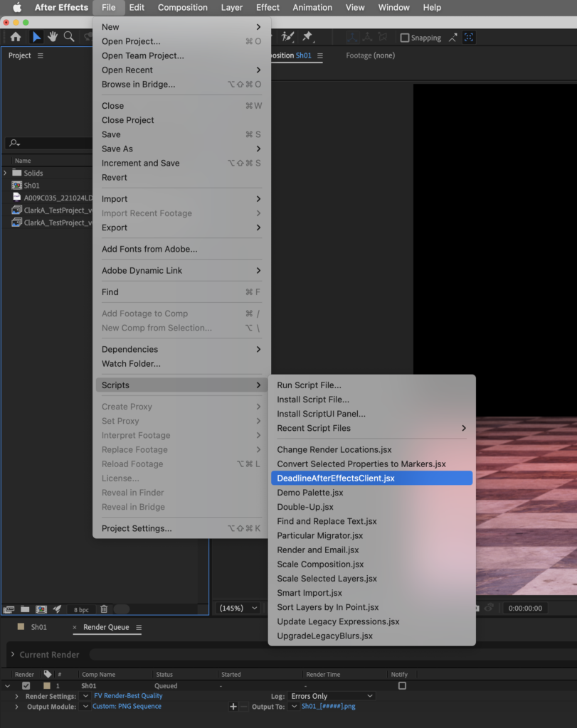Screen dimensions: 577x728
Task: Open the Recent Script Files submenu
Action: point(371,428)
